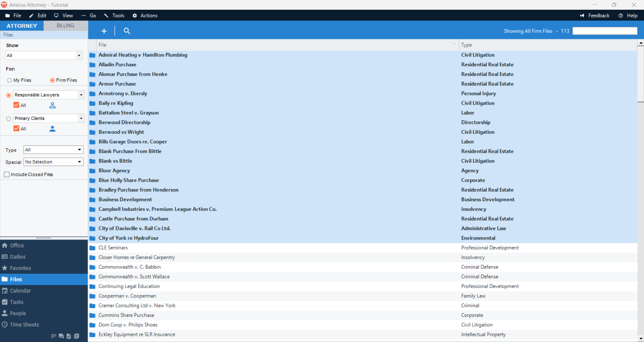Open the Edit menu
Image resolution: width=644 pixels, height=342 pixels.
[x=38, y=15]
